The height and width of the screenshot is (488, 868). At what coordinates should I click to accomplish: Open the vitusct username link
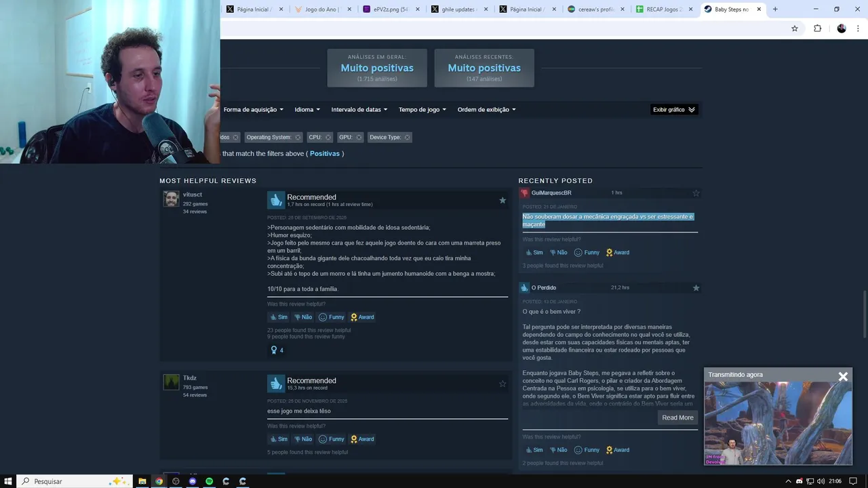[193, 195]
